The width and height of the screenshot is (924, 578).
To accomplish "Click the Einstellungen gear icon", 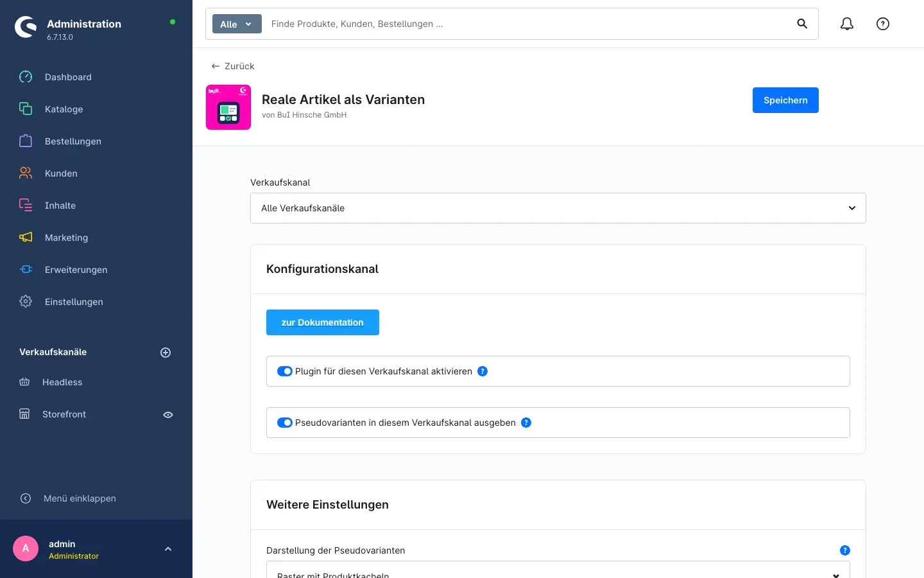I will (26, 302).
